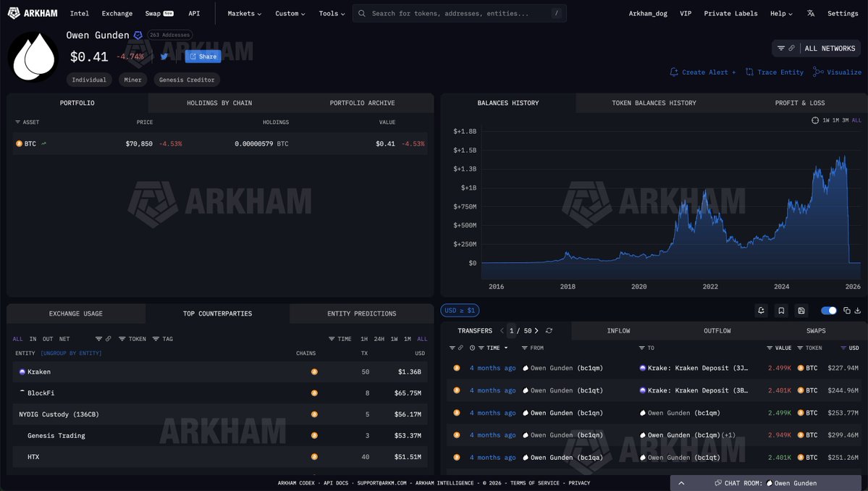
Task: Open the Markets dropdown in the top bar
Action: pyautogui.click(x=243, y=12)
